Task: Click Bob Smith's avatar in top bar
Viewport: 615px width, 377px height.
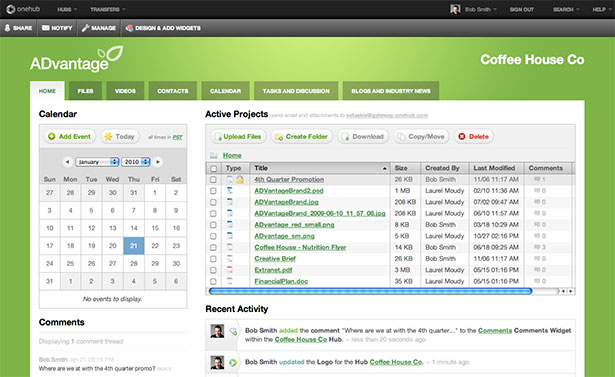Action: pos(455,9)
